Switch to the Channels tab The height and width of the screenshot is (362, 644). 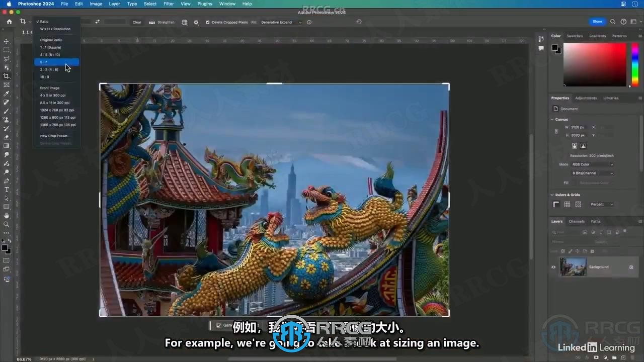[577, 221]
